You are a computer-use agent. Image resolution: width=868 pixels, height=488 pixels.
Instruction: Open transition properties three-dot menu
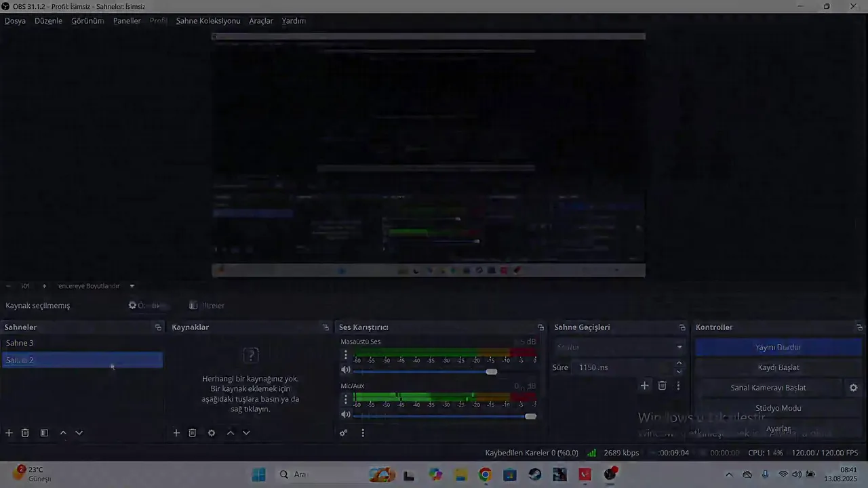[678, 386]
